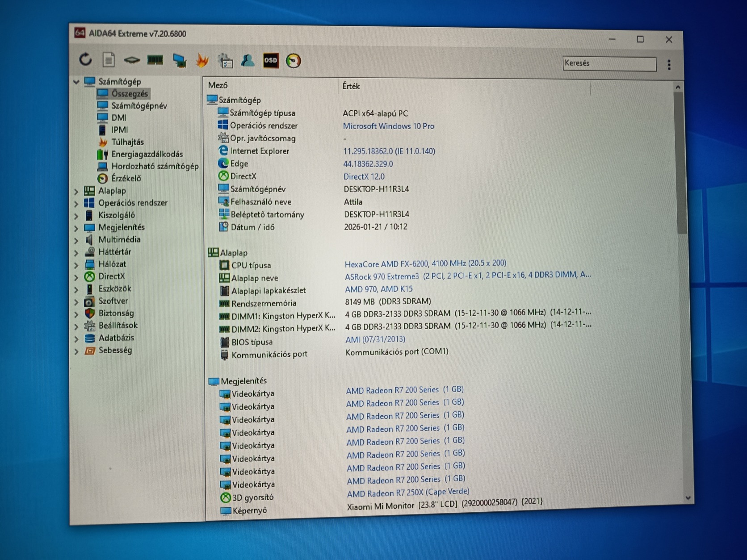Viewport: 747px width, 560px height.
Task: Click the Sebesség benchmark icon
Action: (x=90, y=351)
